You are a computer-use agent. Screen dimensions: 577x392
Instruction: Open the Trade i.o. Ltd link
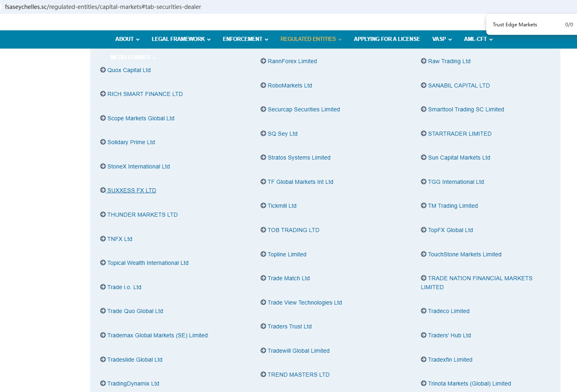(x=124, y=287)
